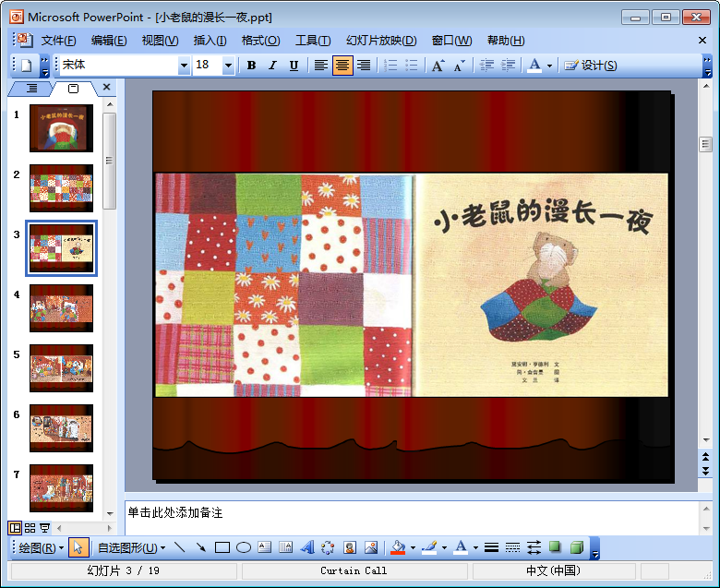This screenshot has width=720, height=588.
Task: Open the font size dropdown showing 18
Action: (x=228, y=66)
